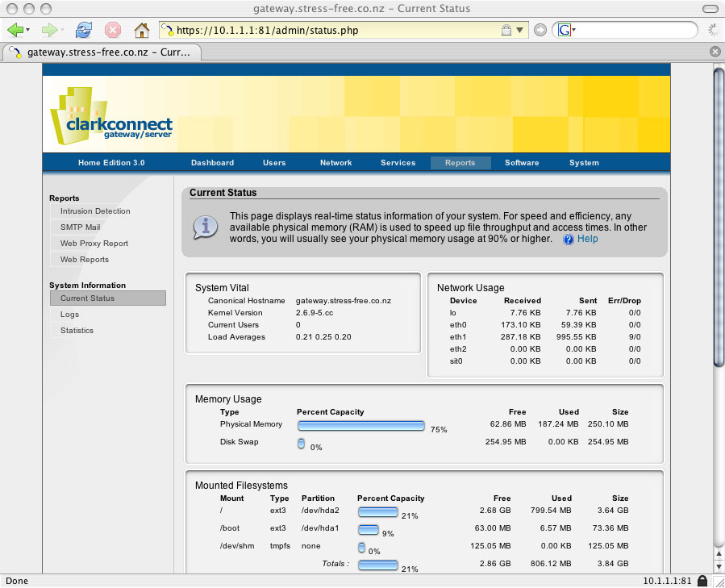Click the Go button beside the address bar
Viewport: 725px width, 588px height.
point(540,30)
